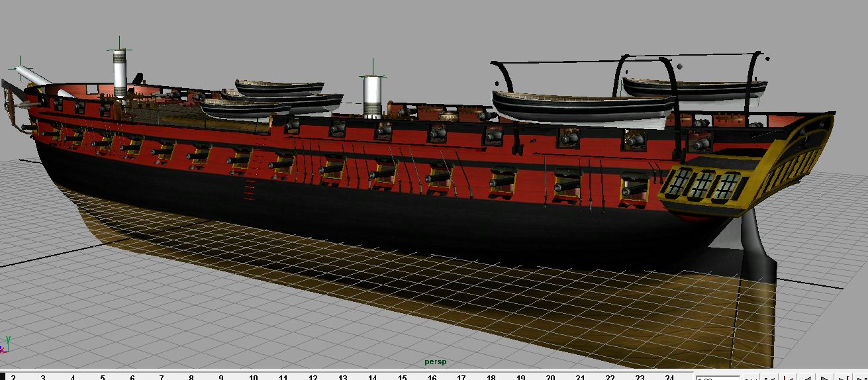This screenshot has height=380, width=868.
Task: Go to frame 20 on the time slider
Action: (x=551, y=377)
